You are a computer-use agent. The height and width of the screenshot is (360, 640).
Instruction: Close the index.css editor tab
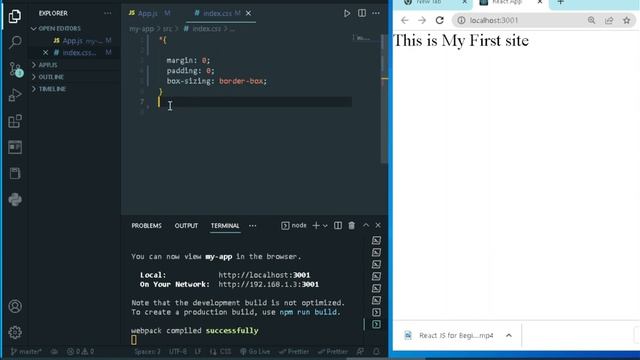pos(248,13)
